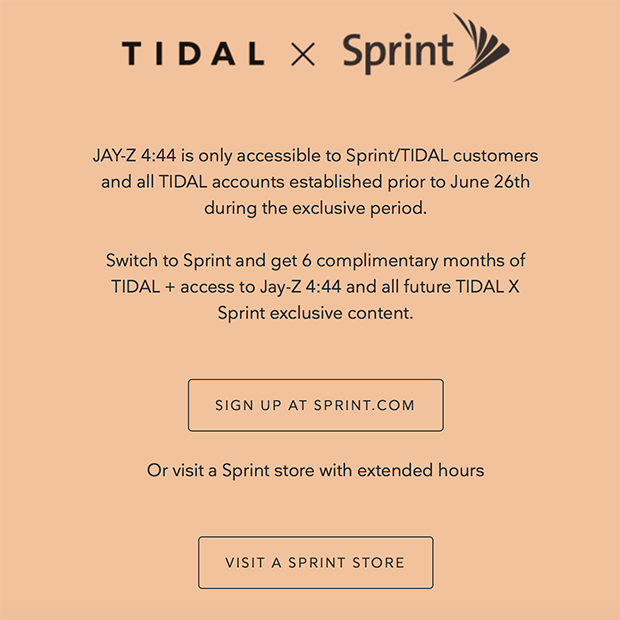The width and height of the screenshot is (620, 620).
Task: Click 'TIDAL + access to Jay-Z 4:44' text
Action: coord(226,287)
